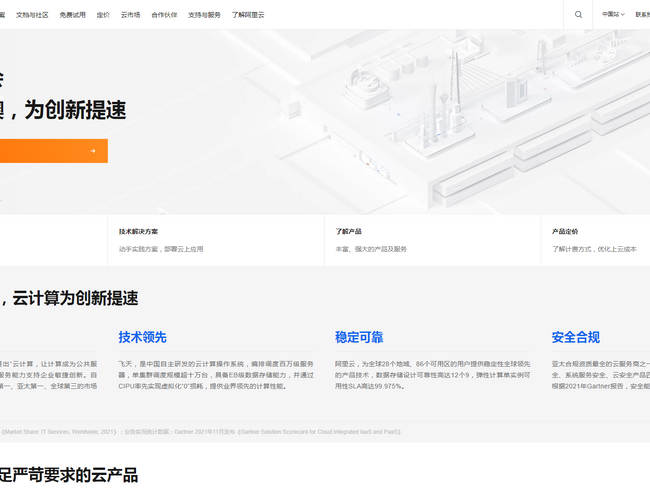Open the 技术解决方案 card

[x=215, y=240]
